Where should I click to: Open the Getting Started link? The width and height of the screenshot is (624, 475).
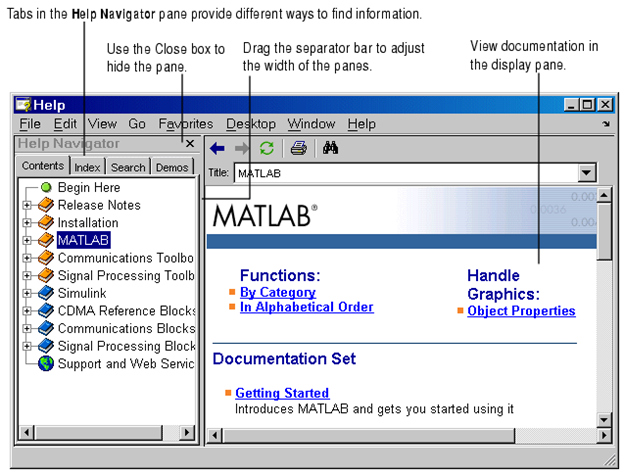click(x=282, y=393)
